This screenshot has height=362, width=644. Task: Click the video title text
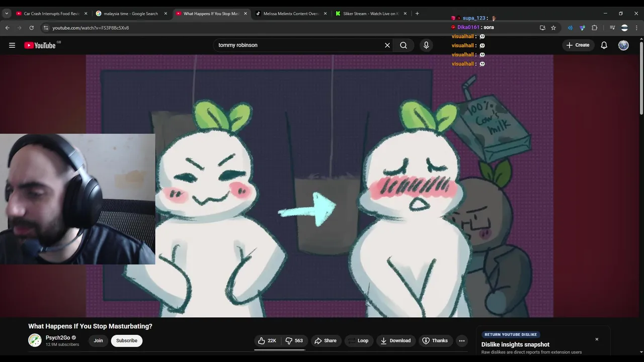90,326
